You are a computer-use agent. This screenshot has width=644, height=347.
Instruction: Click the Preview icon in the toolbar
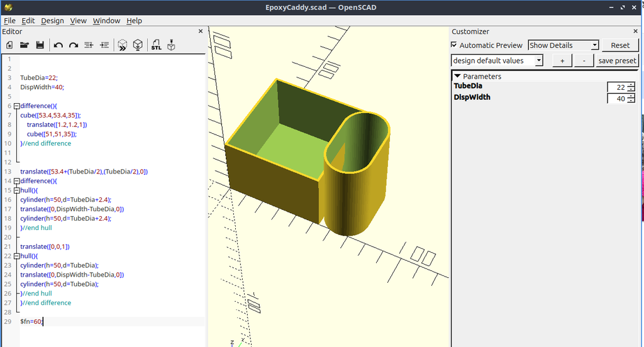(122, 45)
